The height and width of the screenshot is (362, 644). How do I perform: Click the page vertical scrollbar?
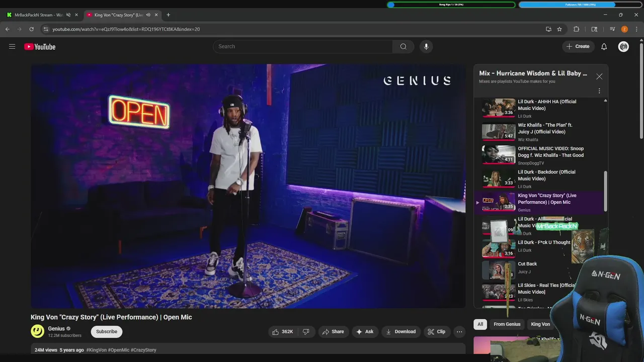(x=641, y=90)
